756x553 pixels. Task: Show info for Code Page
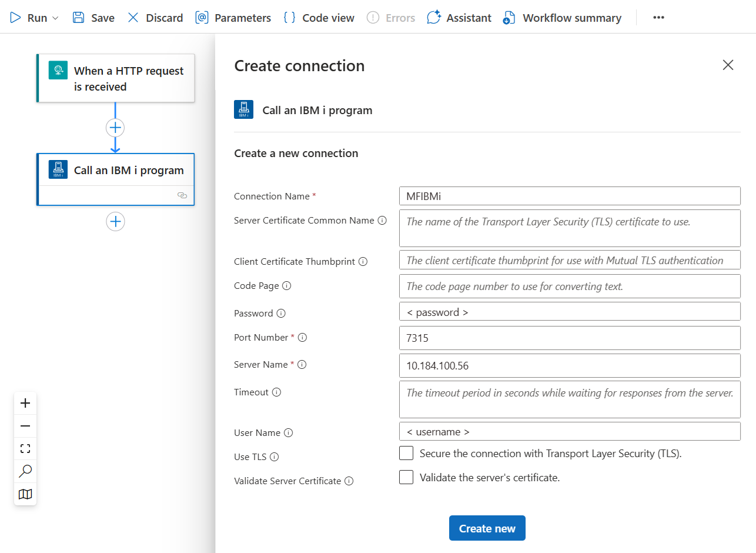click(x=287, y=286)
